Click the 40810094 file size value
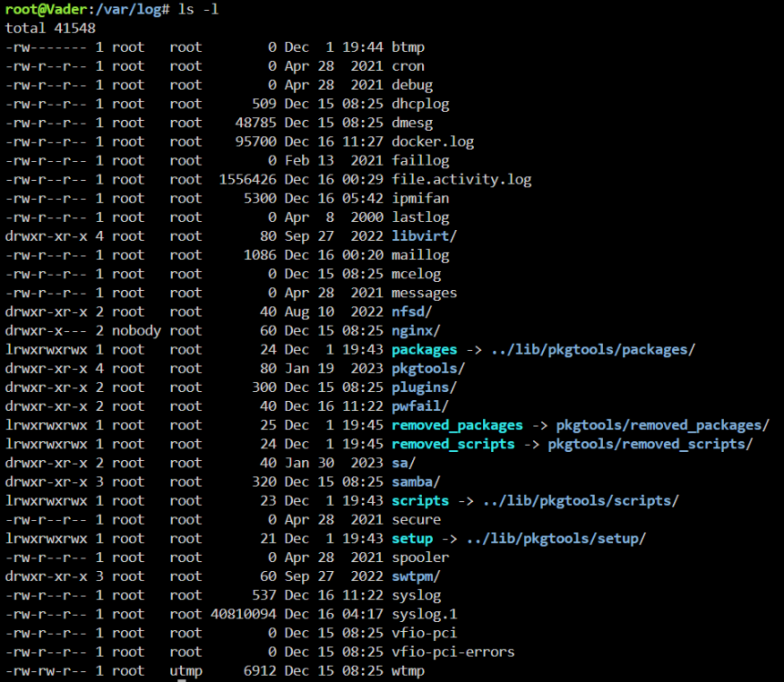The image size is (784, 682). pos(244,615)
